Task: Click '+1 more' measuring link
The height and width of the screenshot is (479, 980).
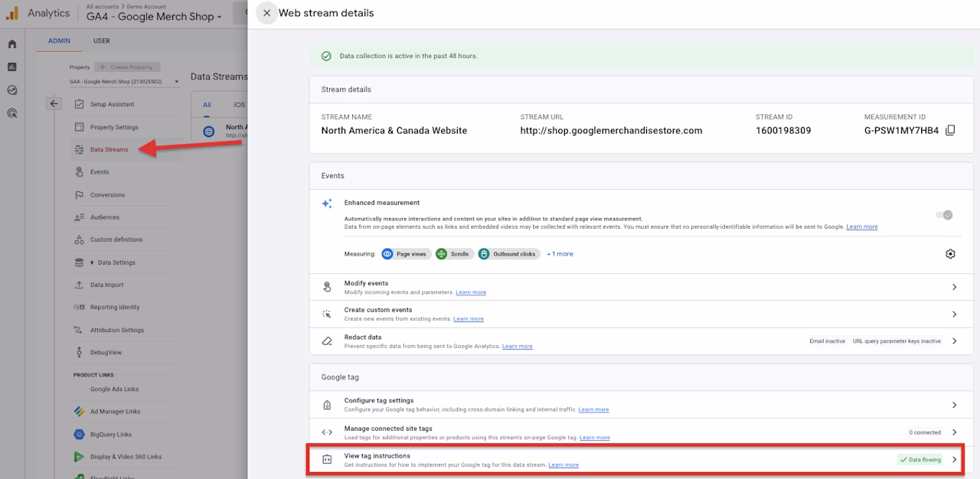Action: pos(560,254)
